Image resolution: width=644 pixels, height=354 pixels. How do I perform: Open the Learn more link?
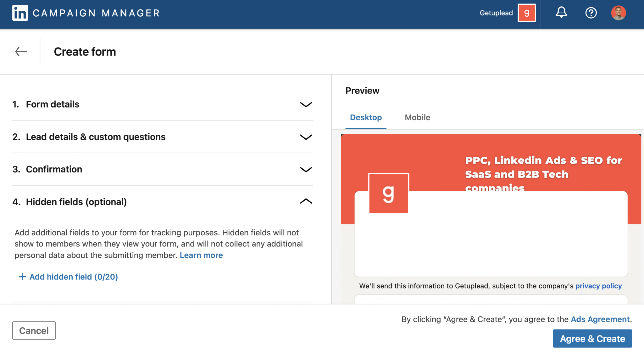(201, 255)
